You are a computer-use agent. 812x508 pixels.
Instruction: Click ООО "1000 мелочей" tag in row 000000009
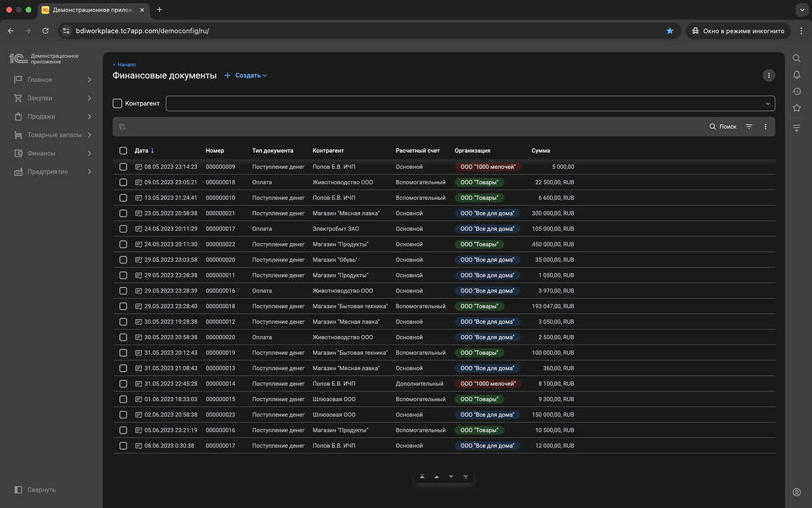pos(488,167)
